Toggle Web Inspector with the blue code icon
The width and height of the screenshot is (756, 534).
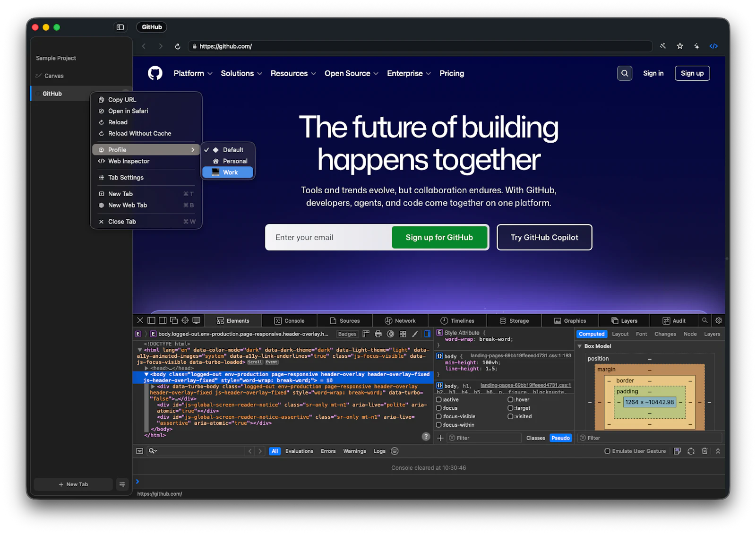713,46
